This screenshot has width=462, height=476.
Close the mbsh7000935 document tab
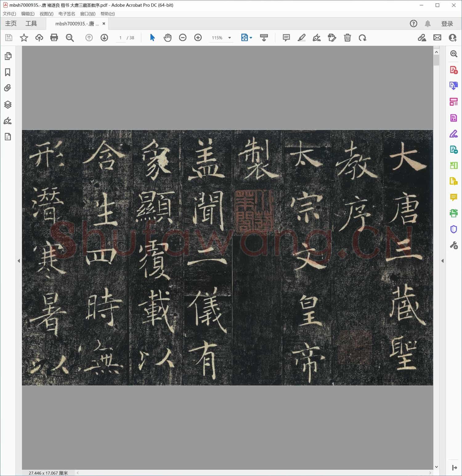pos(104,24)
